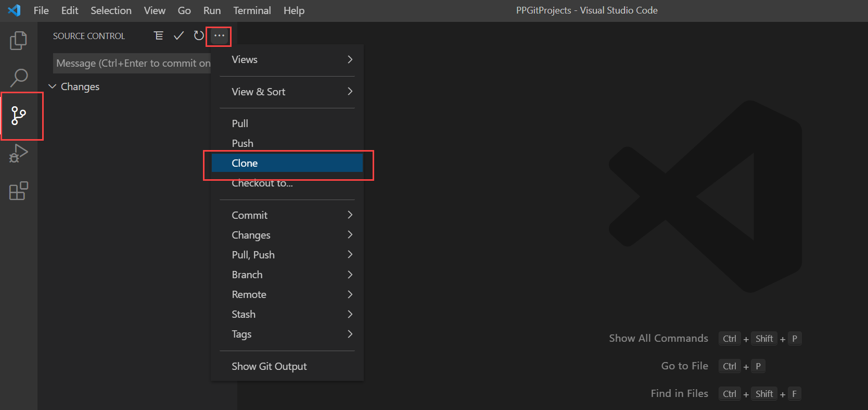Select the Source Control activity icon

19,116
